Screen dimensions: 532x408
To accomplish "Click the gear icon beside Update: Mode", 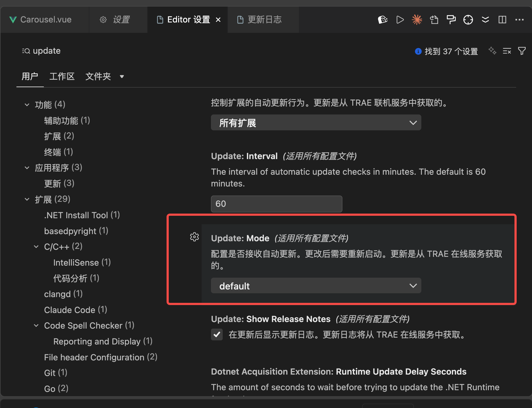I will 195,237.
